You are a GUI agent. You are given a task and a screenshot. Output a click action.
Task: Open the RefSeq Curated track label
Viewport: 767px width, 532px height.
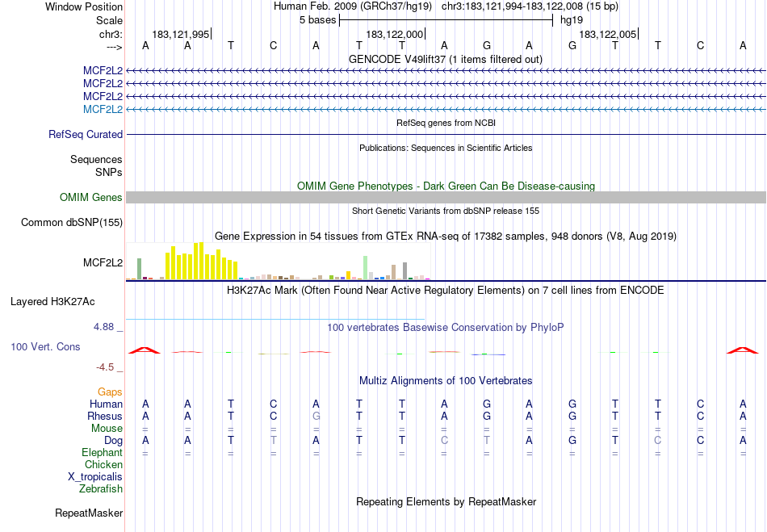85,134
